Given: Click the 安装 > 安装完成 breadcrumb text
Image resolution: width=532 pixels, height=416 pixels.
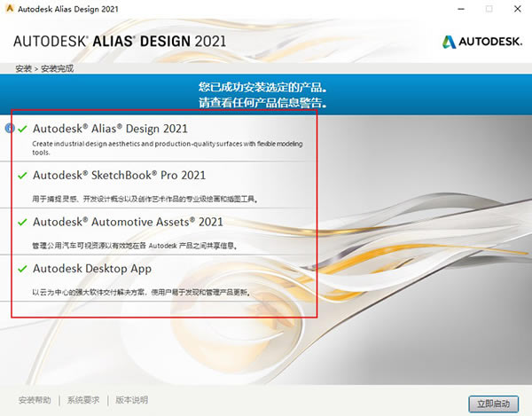Looking at the screenshot, I should coord(44,68).
